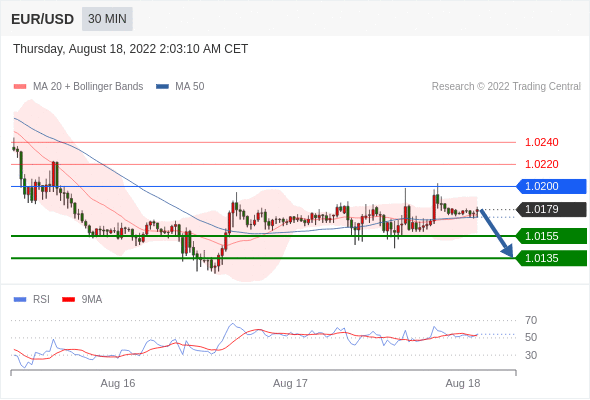
Task: Click the red 1.0240 resistance label
Action: [x=542, y=142]
